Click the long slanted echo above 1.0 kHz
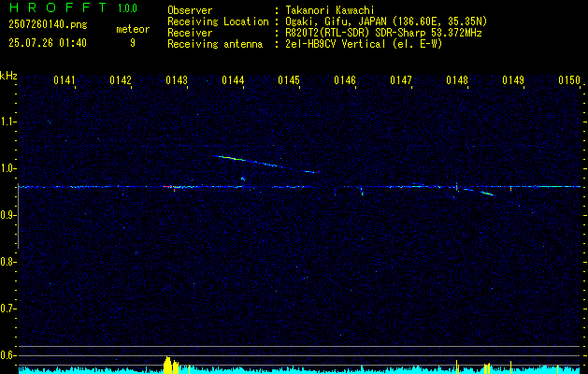Screen dimensions: 588x374 pyautogui.click(x=265, y=164)
